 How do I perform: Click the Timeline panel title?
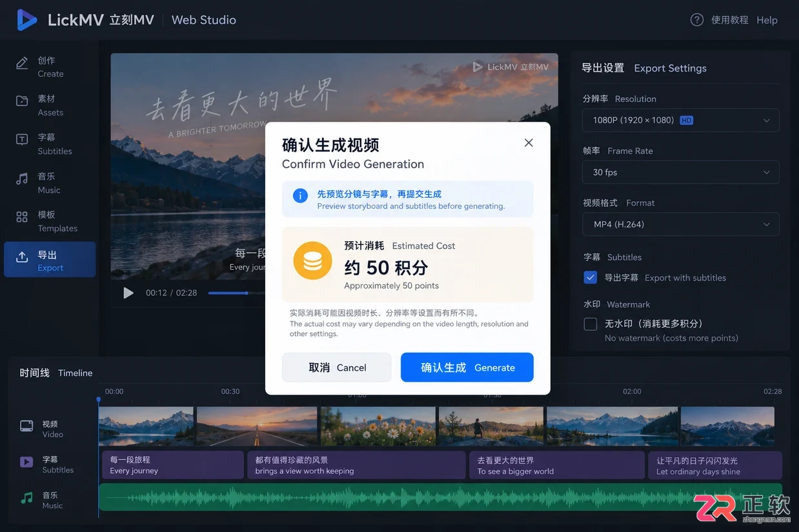pyautogui.click(x=56, y=373)
